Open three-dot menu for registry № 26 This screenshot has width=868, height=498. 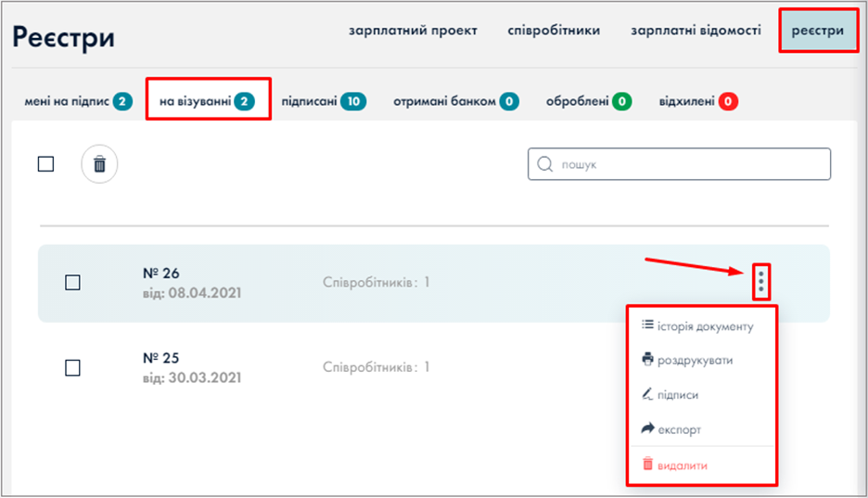(760, 281)
